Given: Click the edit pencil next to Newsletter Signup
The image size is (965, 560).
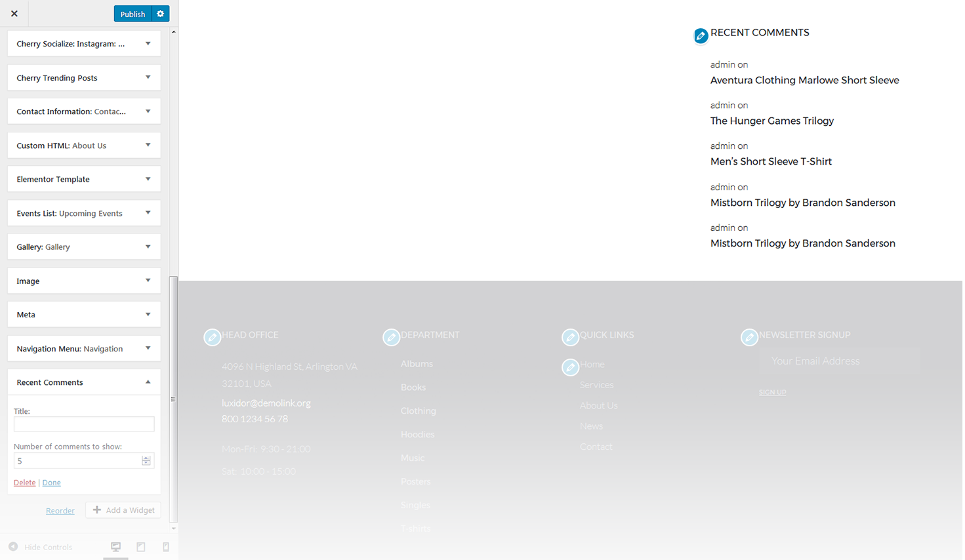Looking at the screenshot, I should point(749,338).
